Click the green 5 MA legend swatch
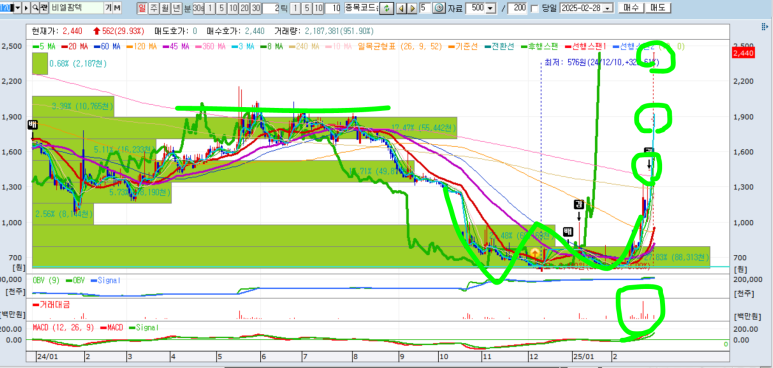The height and width of the screenshot is (368, 773). (35, 46)
